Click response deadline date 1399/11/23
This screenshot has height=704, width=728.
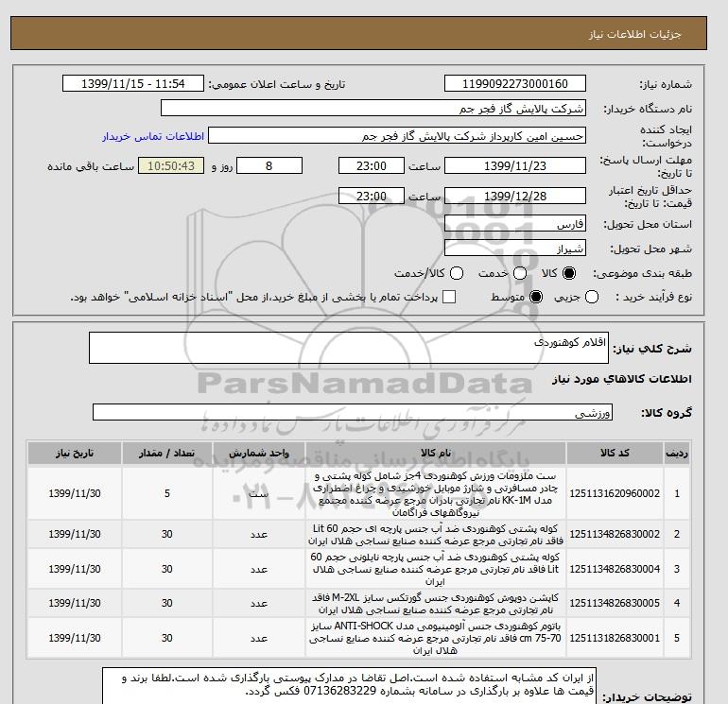pos(515,165)
